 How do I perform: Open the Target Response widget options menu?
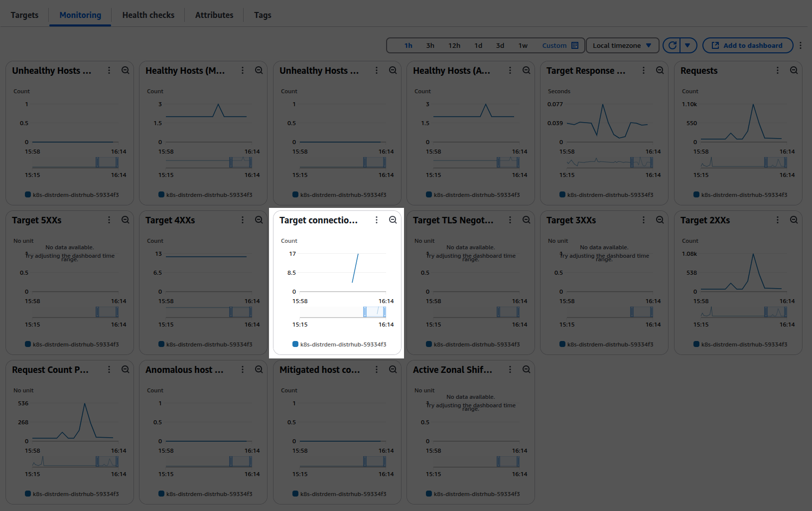click(x=644, y=70)
